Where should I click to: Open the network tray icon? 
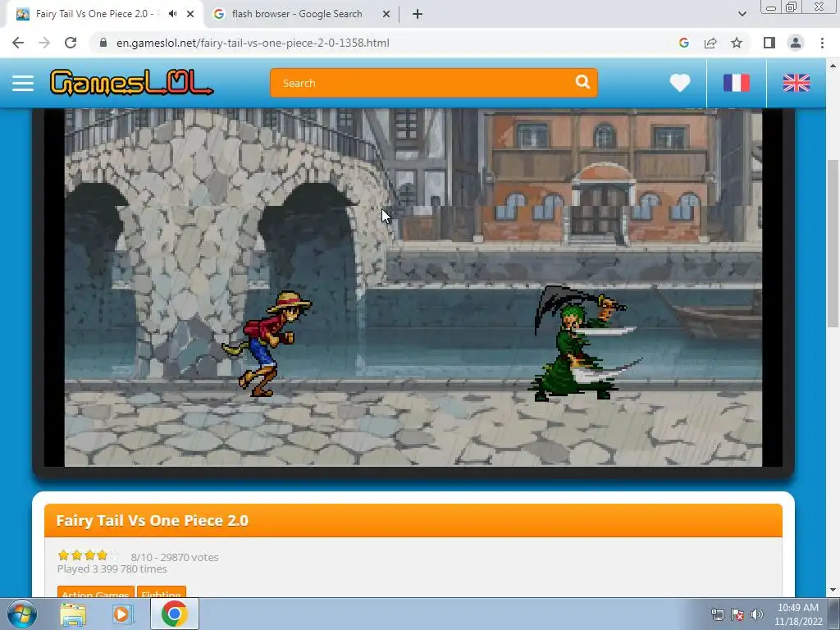click(x=717, y=614)
